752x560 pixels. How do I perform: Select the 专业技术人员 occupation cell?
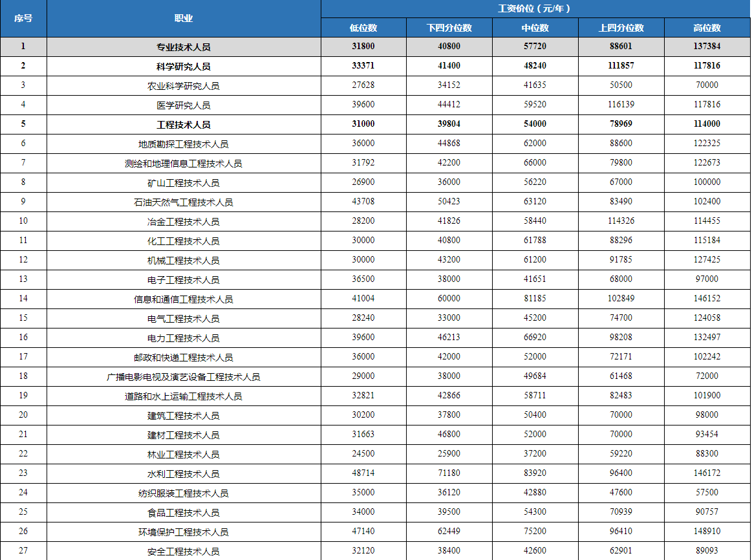184,47
